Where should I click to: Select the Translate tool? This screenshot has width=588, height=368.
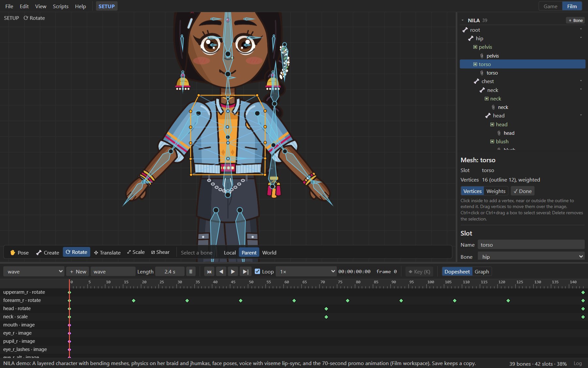(107, 253)
